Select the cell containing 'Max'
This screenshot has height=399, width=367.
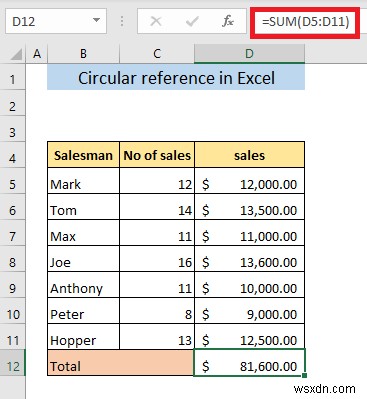[x=83, y=233]
